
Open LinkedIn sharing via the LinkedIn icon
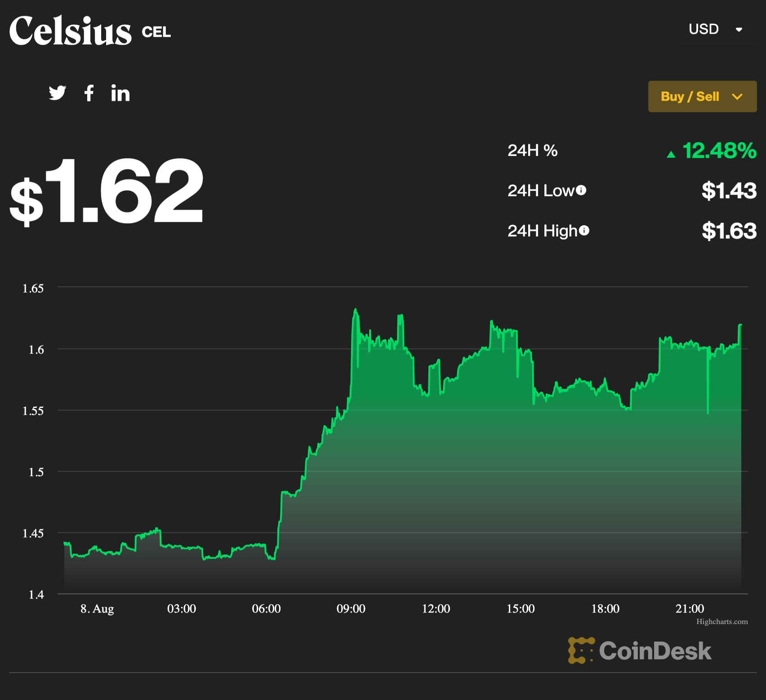[x=120, y=93]
